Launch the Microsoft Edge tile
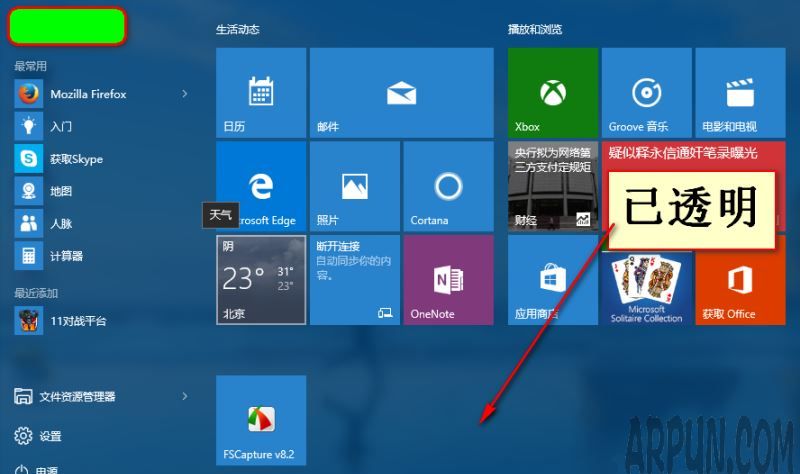Viewport: 800px width, 474px height. tap(261, 186)
